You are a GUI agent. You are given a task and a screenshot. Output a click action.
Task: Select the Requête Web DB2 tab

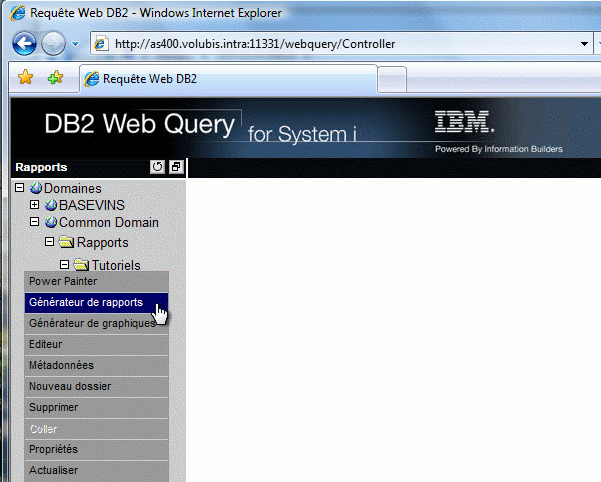click(228, 79)
